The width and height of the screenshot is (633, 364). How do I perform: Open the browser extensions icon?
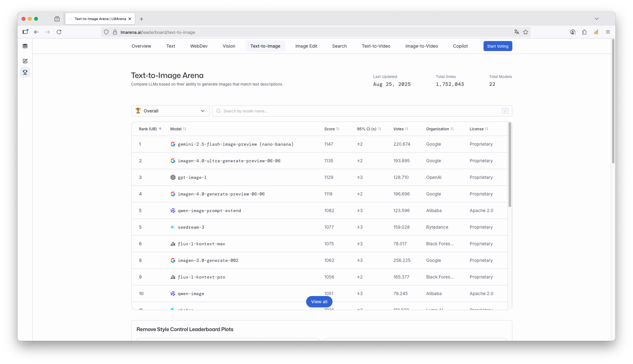(x=584, y=32)
